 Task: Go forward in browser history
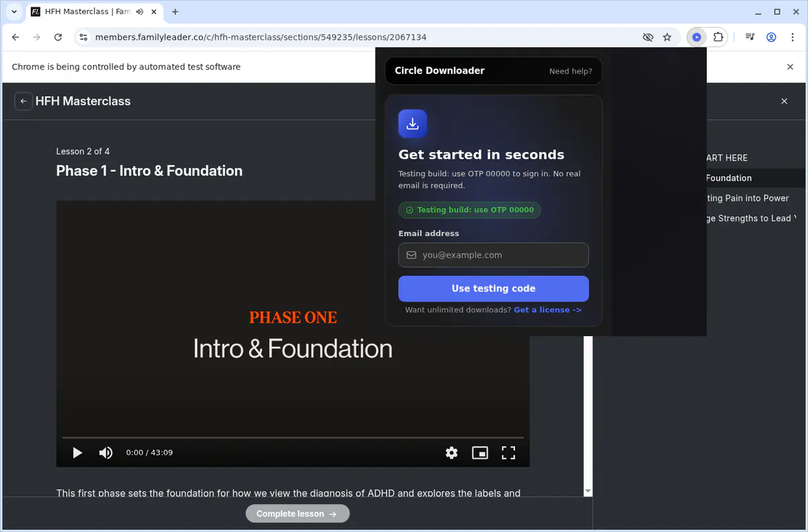coord(37,38)
